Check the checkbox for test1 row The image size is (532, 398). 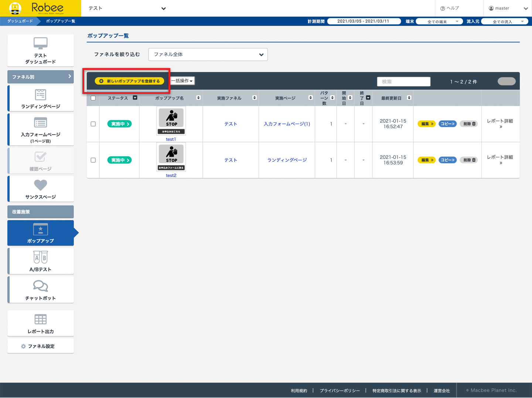[x=93, y=124]
